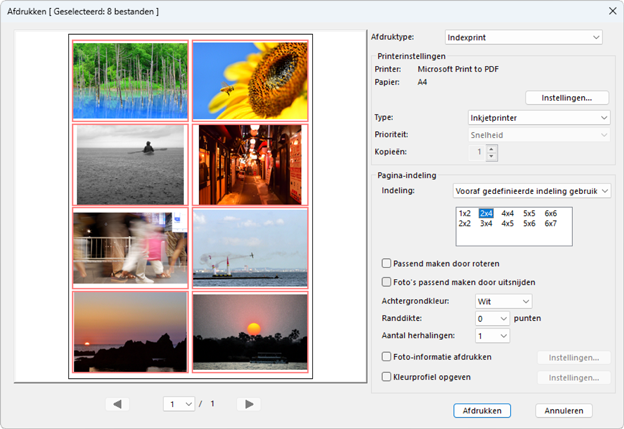Enable 'Kleurprofiel opgeven' checkbox
624x429 pixels.
coord(387,377)
